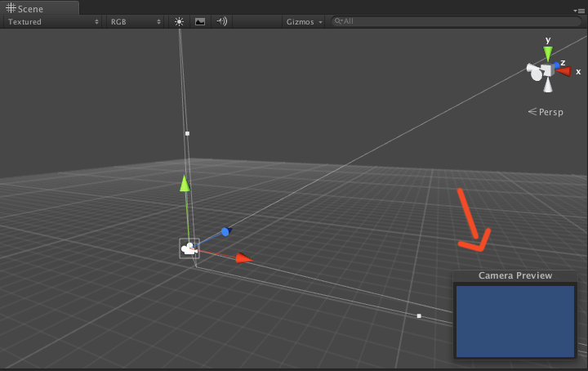This screenshot has height=371, width=588.
Task: Toggle skybox image effects icon
Action: [200, 22]
